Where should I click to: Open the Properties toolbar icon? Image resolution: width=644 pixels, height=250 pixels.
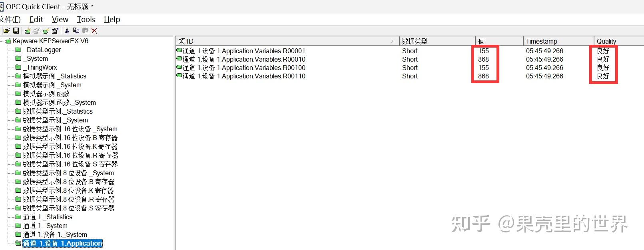click(55, 30)
